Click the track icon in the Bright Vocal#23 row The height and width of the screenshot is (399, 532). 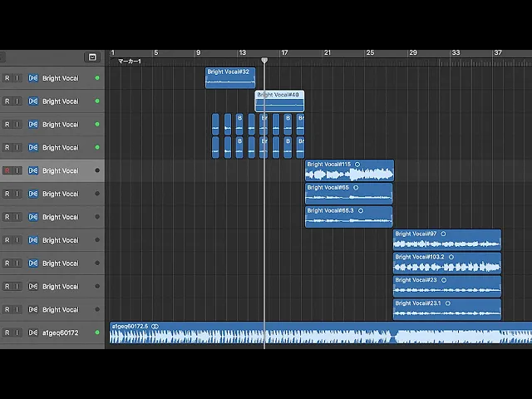coord(33,286)
